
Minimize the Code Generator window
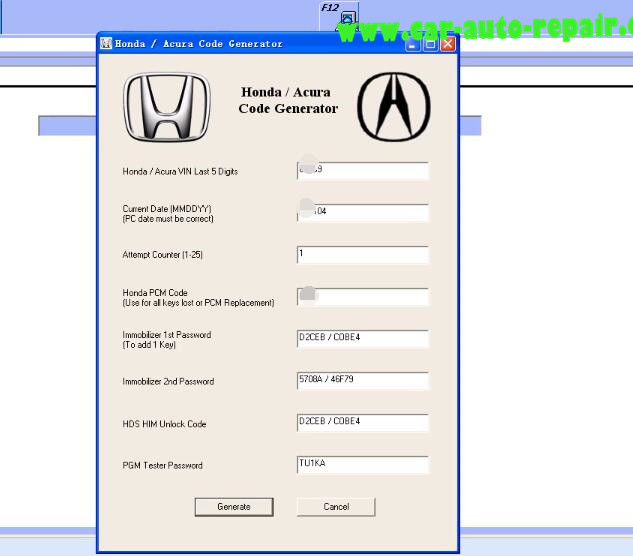tap(412, 44)
